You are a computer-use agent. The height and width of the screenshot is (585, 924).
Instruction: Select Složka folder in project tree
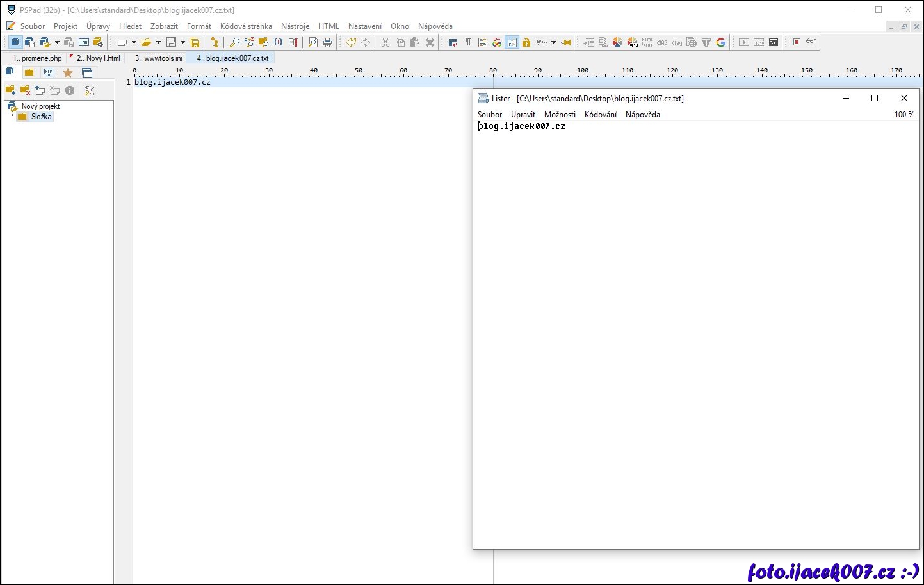coord(41,117)
